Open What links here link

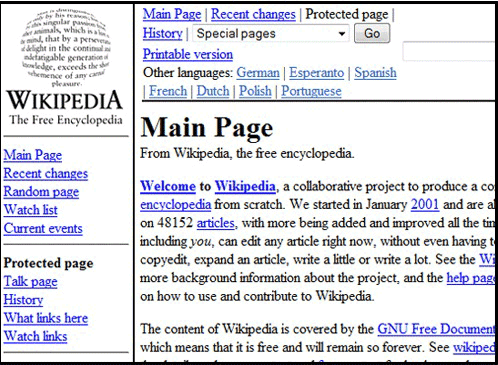tap(46, 318)
